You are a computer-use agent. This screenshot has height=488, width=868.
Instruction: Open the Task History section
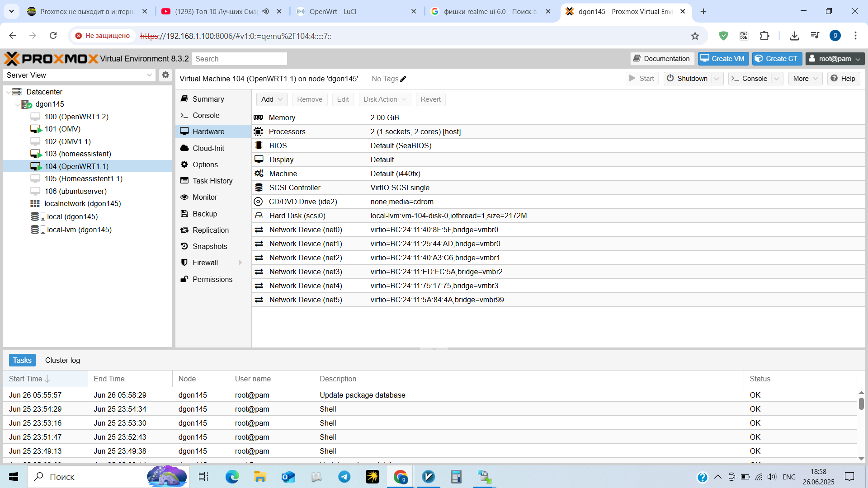click(213, 181)
